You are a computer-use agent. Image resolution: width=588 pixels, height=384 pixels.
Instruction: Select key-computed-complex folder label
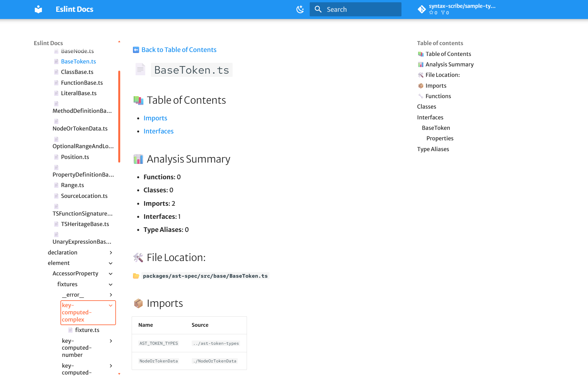click(77, 312)
